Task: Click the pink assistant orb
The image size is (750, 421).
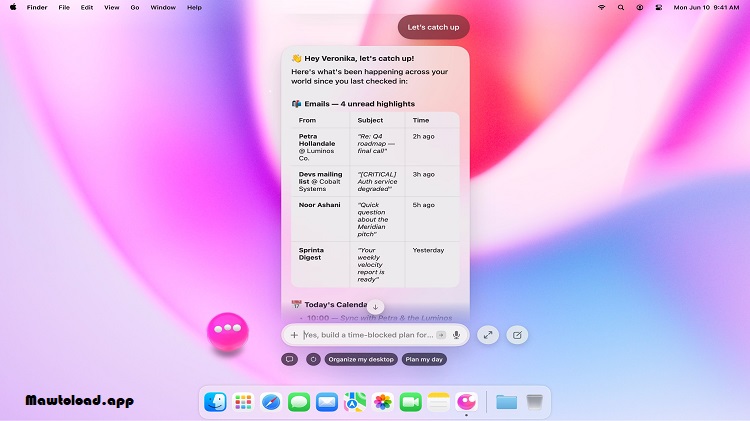Action: pos(228,331)
